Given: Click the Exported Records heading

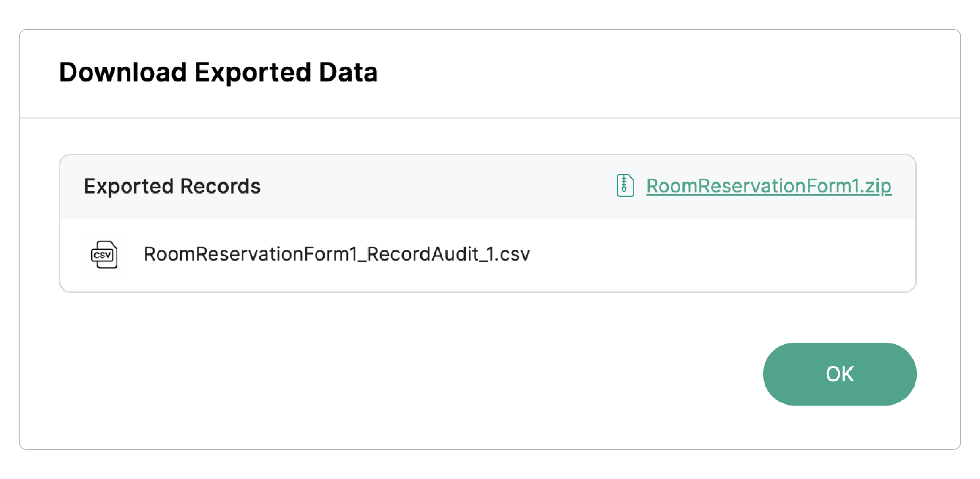Looking at the screenshot, I should click(172, 186).
